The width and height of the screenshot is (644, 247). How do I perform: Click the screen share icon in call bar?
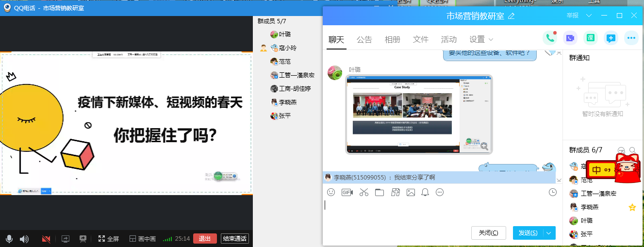66,239
